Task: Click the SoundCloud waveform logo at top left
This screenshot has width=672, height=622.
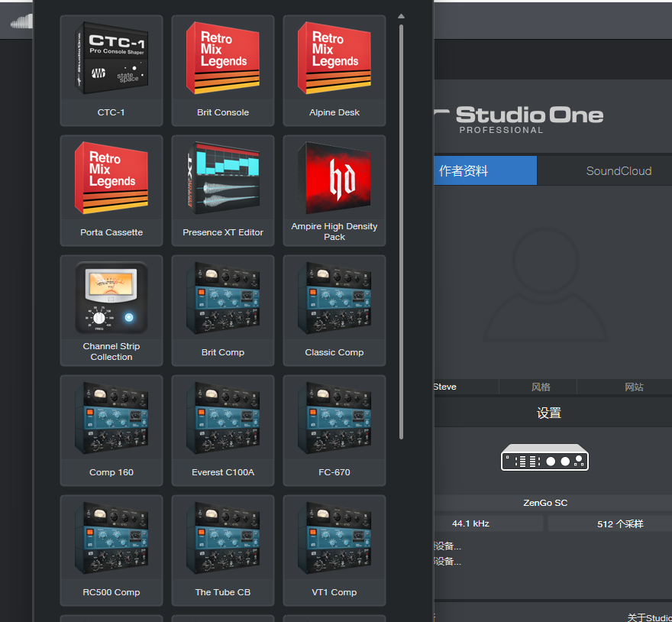Action: (x=21, y=21)
